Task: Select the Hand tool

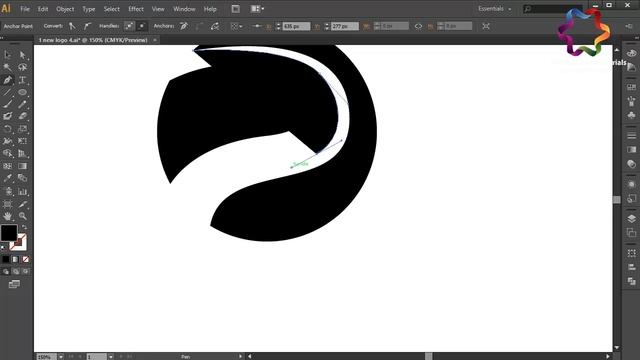Action: click(8, 216)
